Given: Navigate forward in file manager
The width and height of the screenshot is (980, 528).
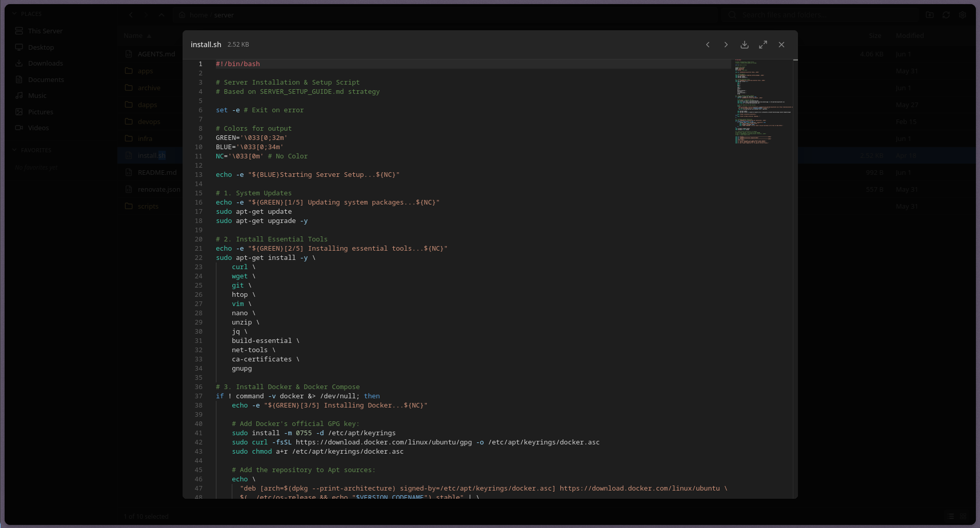Looking at the screenshot, I should coord(146,15).
